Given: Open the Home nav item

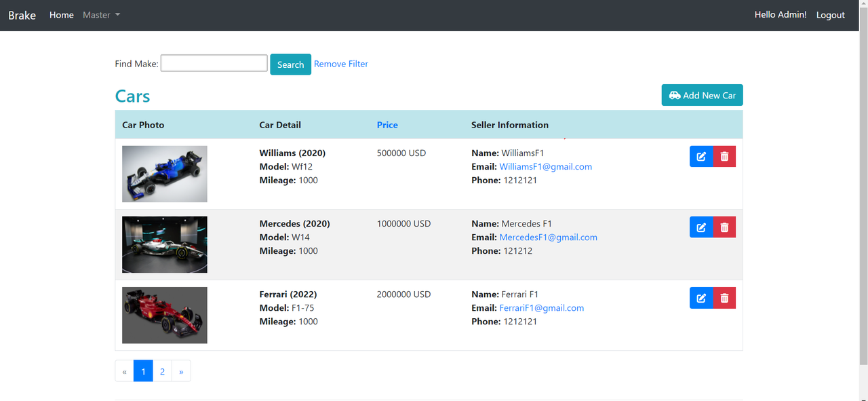Looking at the screenshot, I should [x=62, y=15].
